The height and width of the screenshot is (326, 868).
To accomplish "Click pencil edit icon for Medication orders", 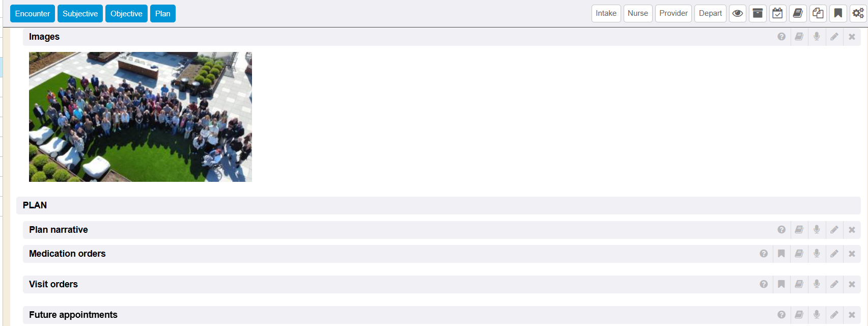I will pos(834,254).
